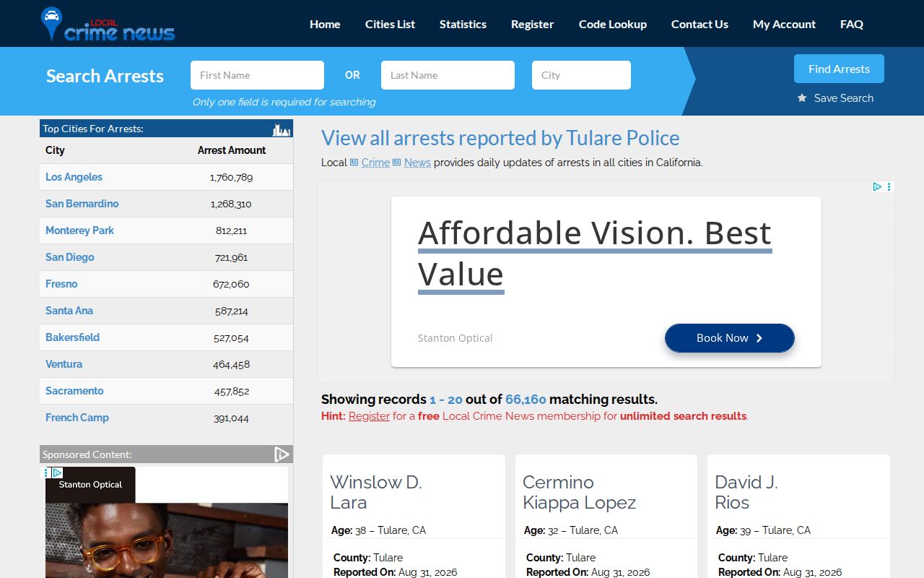Open the Home menu item
Image resolution: width=924 pixels, height=578 pixels.
[325, 24]
